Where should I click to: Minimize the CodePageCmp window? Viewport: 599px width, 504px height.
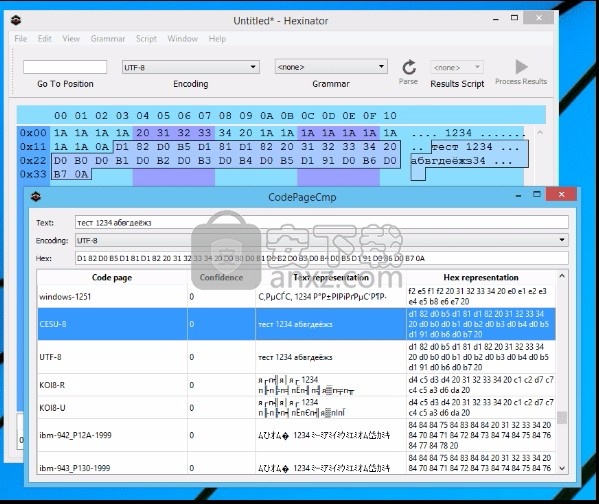click(518, 195)
